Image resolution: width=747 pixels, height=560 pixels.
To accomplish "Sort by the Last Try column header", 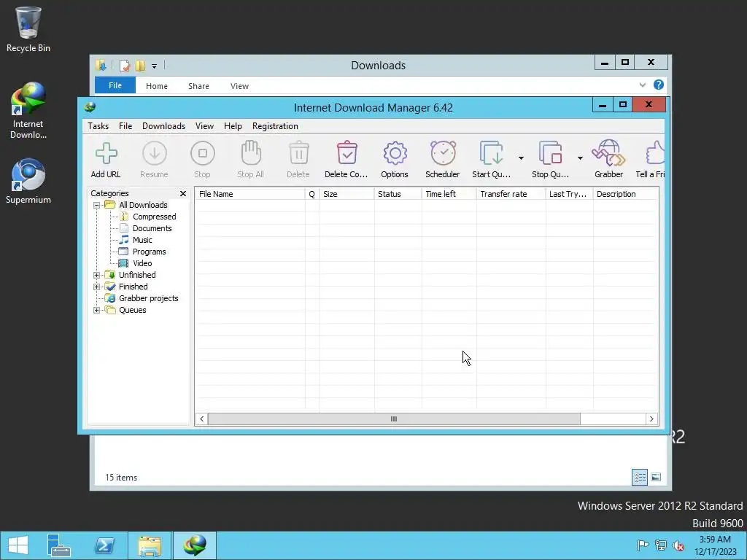I will (x=569, y=194).
